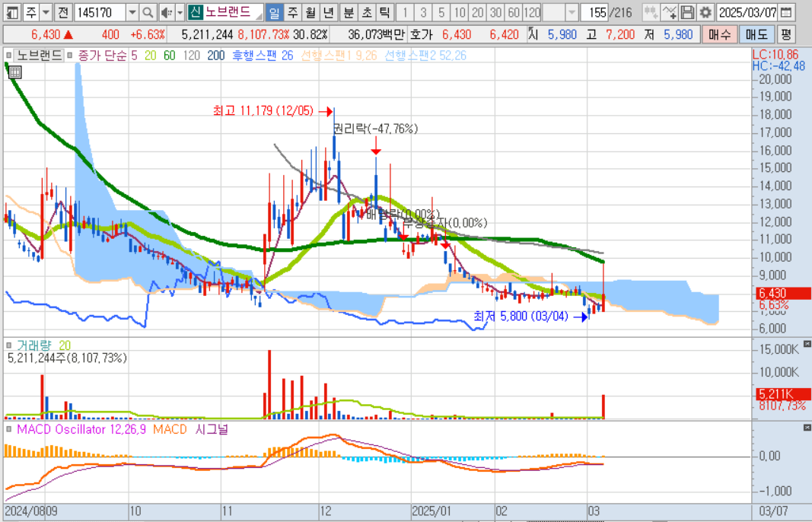812x522 pixels.
Task: Click the 5 moving average legend color
Action: coord(134,56)
